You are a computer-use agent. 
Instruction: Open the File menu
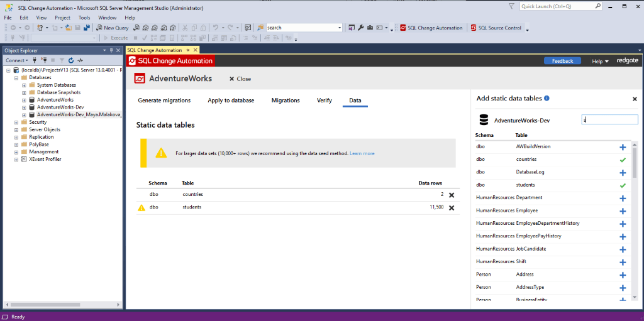pos(8,18)
